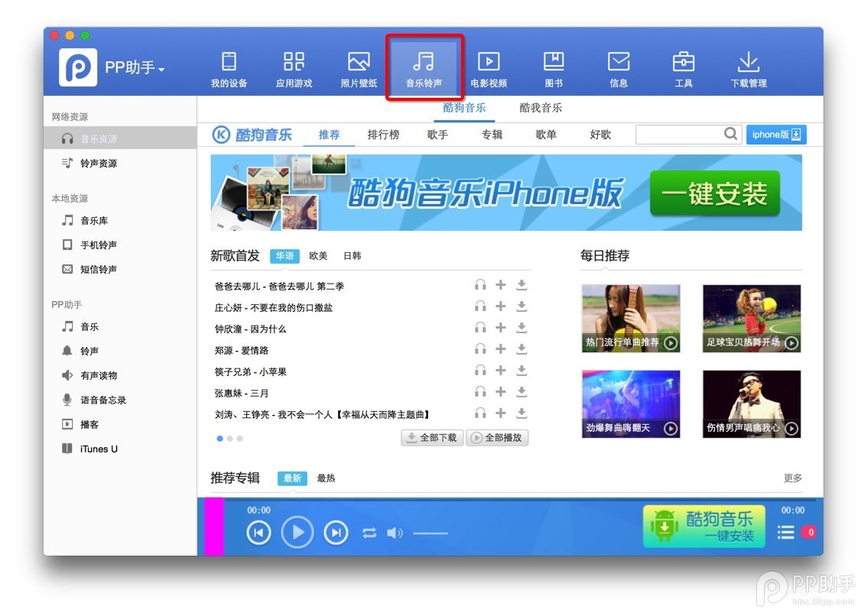Screen dimensions: 867x616
Task: Listen to 郑源 - 爱情路 headphone icon
Action: [480, 349]
